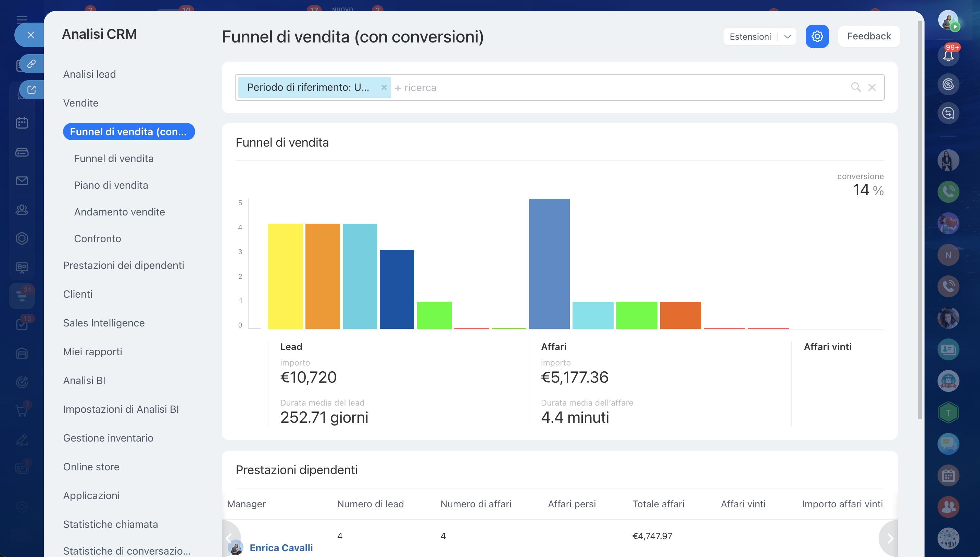Screen dimensions: 980x557
Task: Open mail icon in left sidebar
Action: [22, 181]
